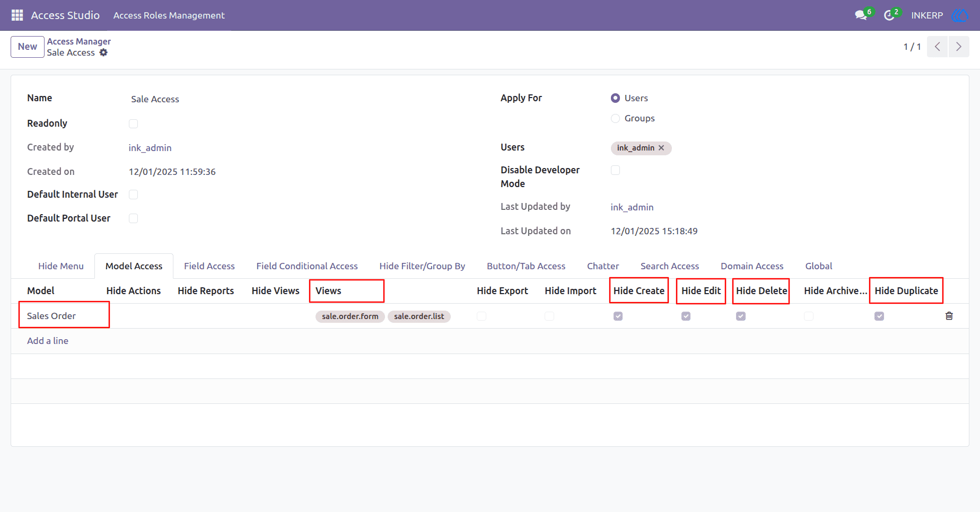Image resolution: width=980 pixels, height=512 pixels.
Task: Go to previous record arrow
Action: [x=937, y=47]
